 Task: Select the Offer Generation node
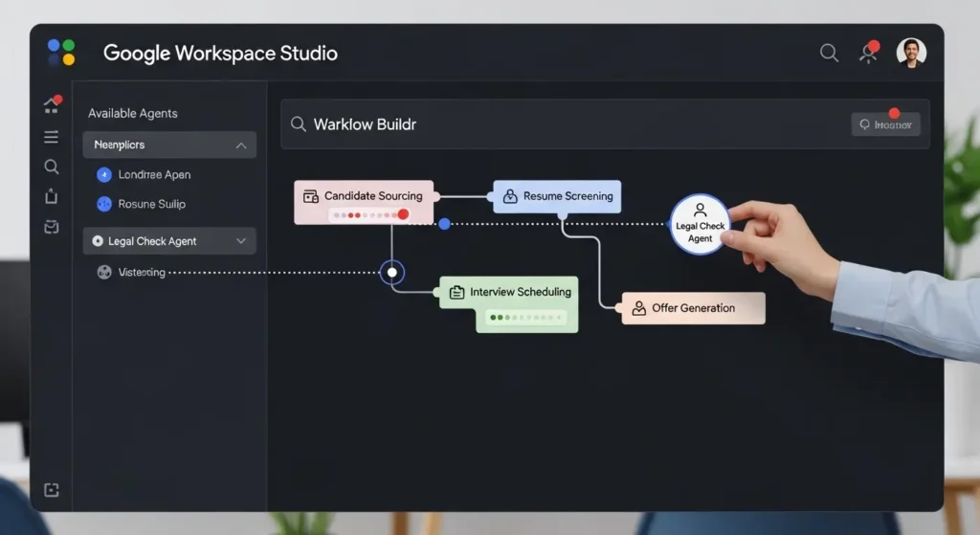(x=693, y=308)
